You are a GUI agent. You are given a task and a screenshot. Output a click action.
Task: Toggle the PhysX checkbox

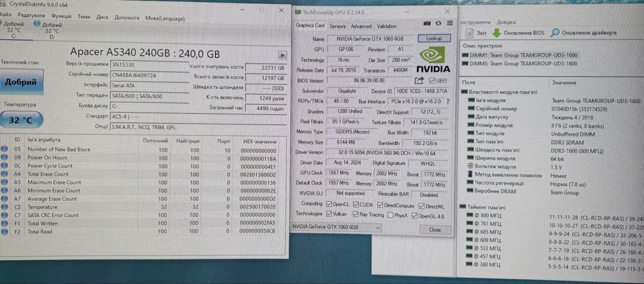click(x=391, y=215)
